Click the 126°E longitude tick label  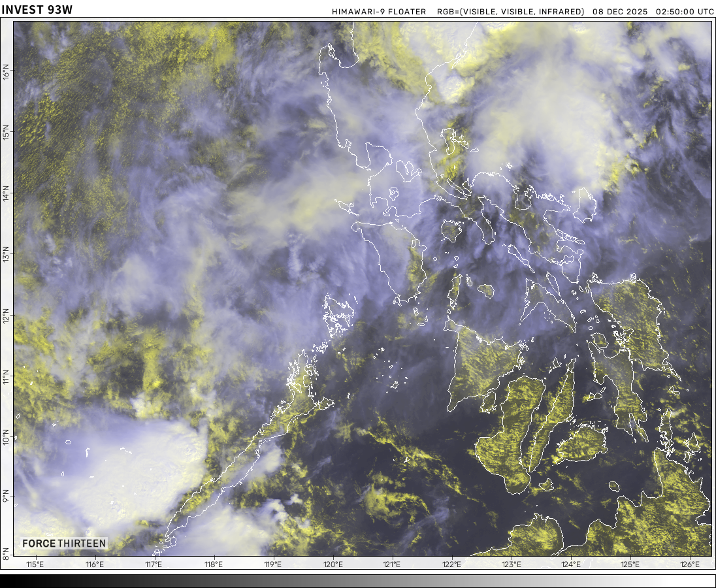point(690,564)
